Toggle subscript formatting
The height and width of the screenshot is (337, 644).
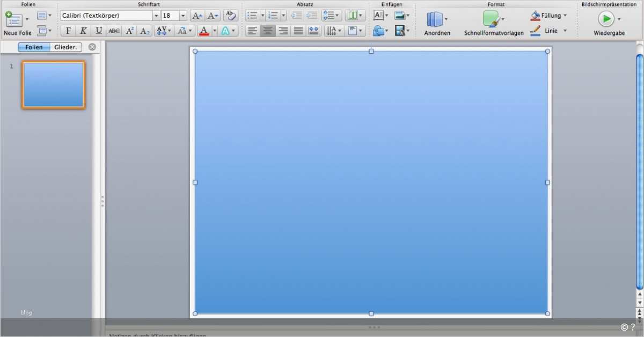coord(145,31)
